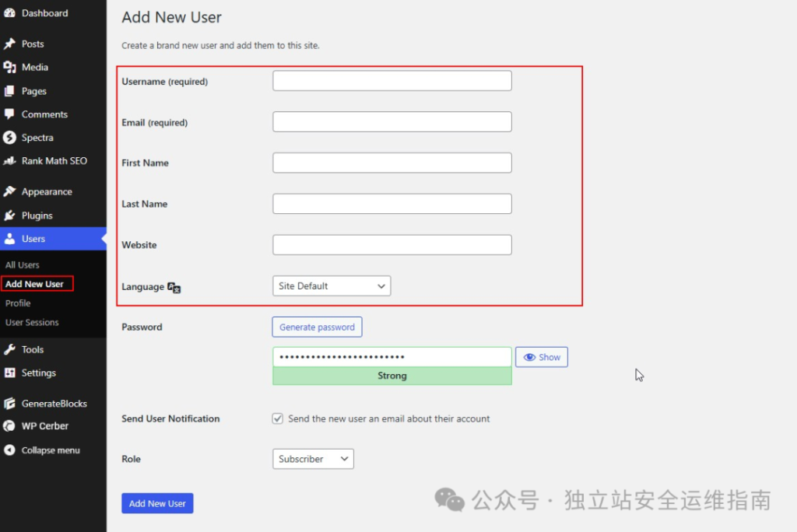Click the checkbox label about emailing the new user
The image size is (797, 532).
point(389,418)
